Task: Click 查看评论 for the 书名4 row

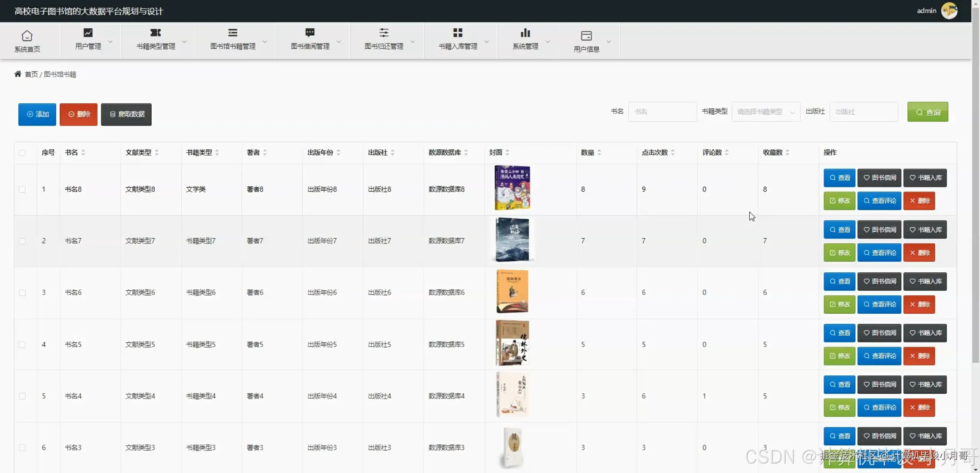Action: pyautogui.click(x=879, y=408)
